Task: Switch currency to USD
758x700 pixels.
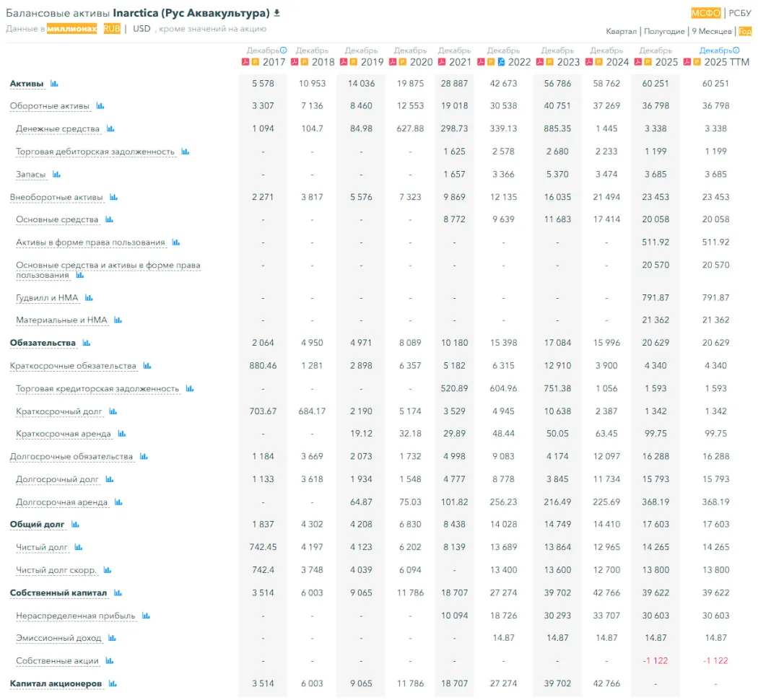Action: coord(141,29)
